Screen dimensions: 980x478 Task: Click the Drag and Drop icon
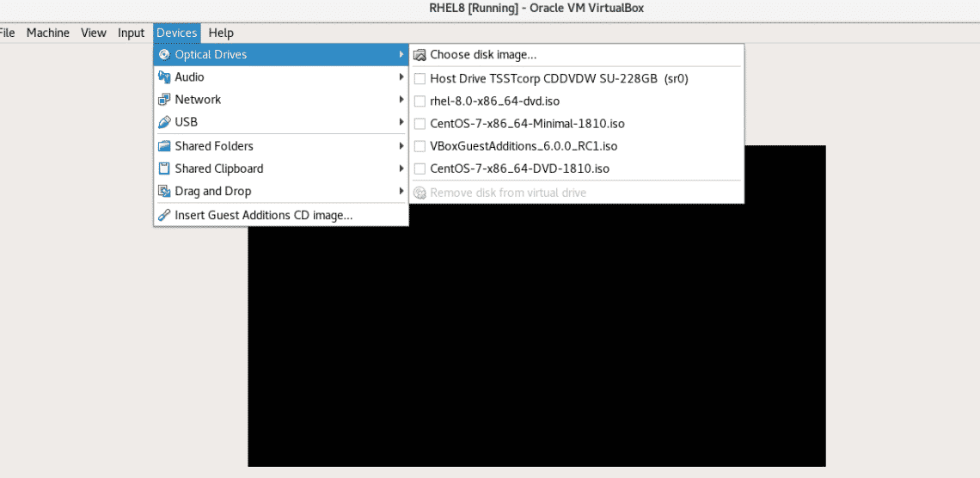tap(163, 191)
